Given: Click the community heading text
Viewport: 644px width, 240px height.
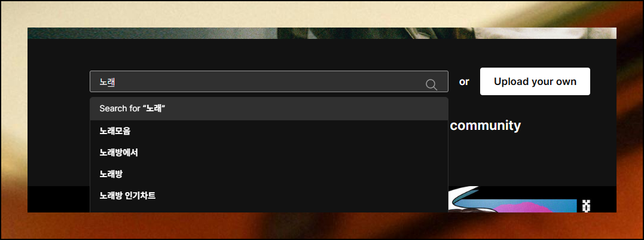Looking at the screenshot, I should pos(485,125).
